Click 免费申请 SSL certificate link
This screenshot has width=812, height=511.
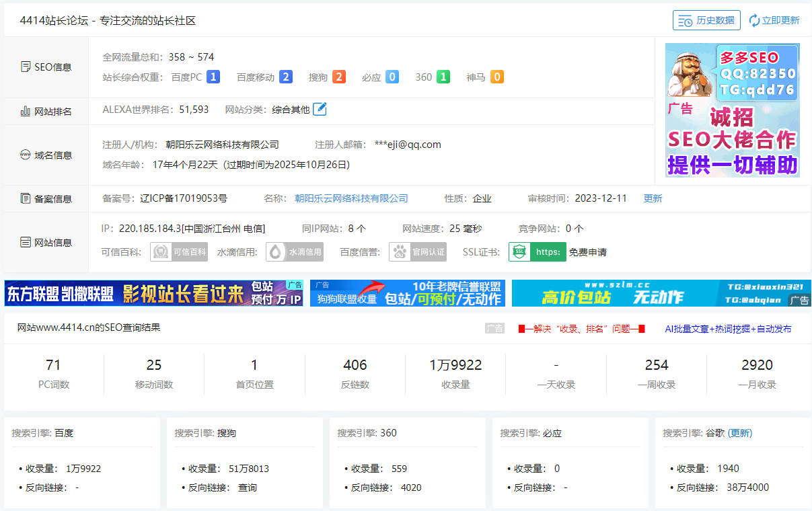[588, 252]
